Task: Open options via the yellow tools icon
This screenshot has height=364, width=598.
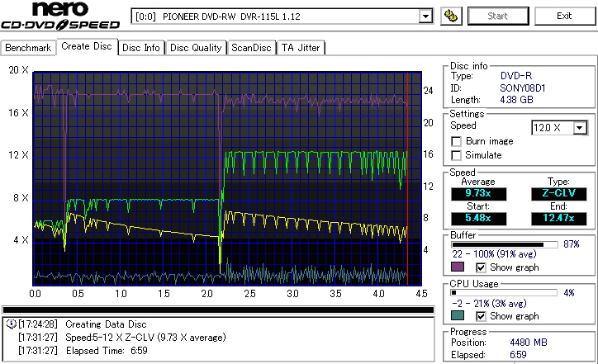Action: click(451, 16)
